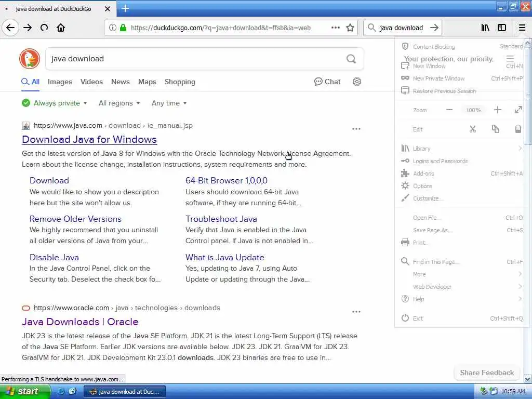The width and height of the screenshot is (532, 399).
Task: Click the URL address bar text
Action: point(220,28)
